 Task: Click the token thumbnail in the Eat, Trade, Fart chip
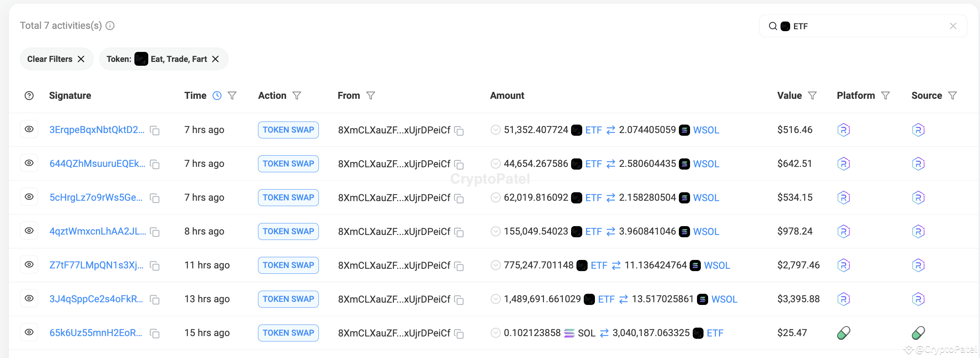click(141, 59)
